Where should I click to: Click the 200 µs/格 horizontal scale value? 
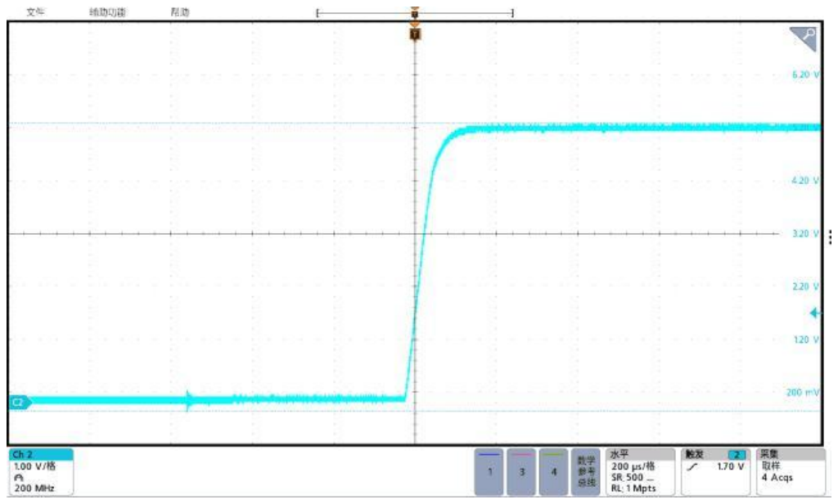633,466
